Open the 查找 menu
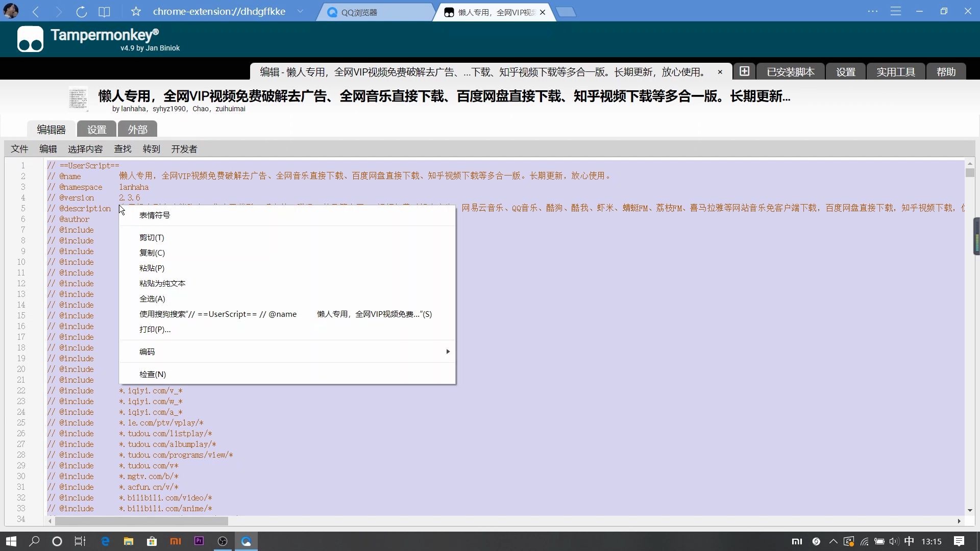The height and width of the screenshot is (551, 980). pyautogui.click(x=122, y=149)
